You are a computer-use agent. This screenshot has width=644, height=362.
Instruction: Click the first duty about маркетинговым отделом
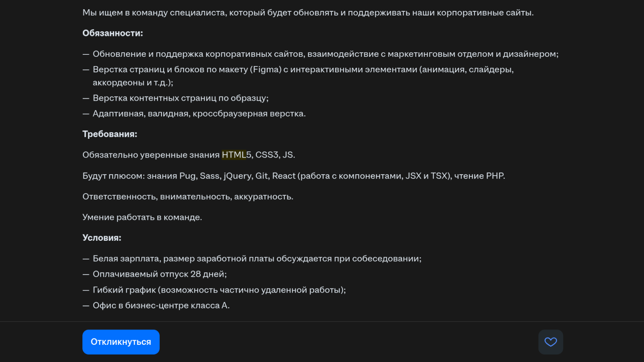point(325,54)
